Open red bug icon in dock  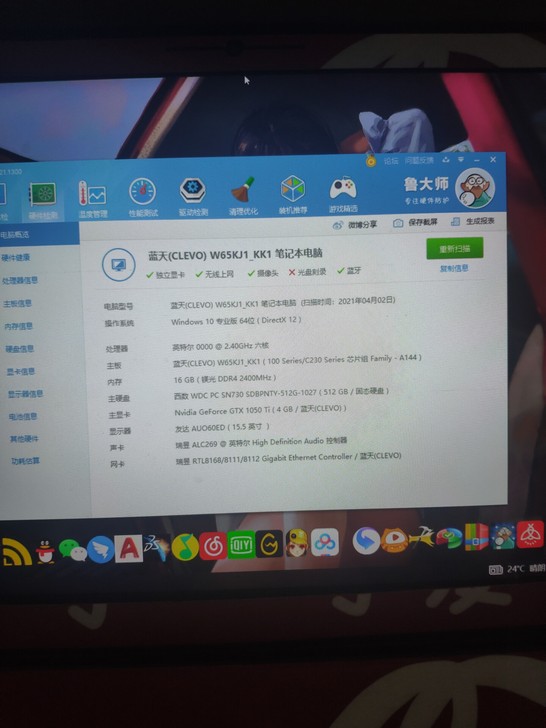coord(530,534)
